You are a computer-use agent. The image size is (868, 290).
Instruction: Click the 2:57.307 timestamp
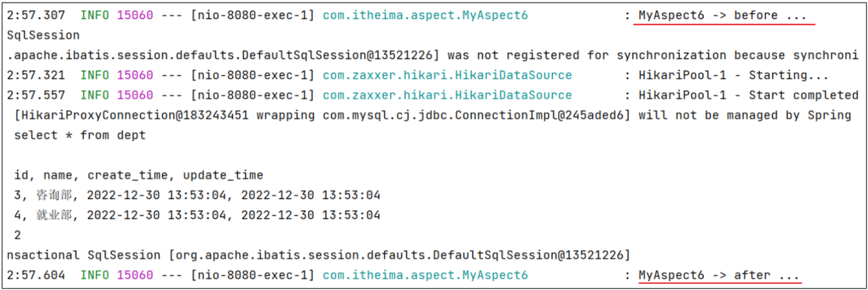(36, 15)
